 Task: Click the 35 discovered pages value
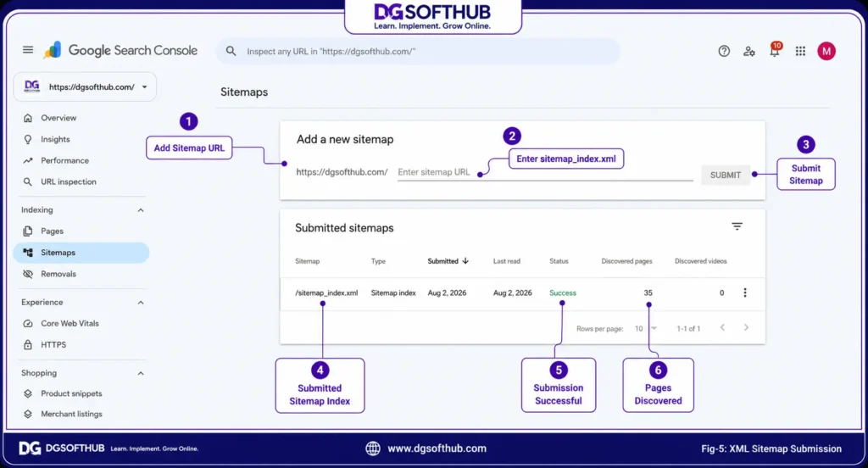[648, 293]
